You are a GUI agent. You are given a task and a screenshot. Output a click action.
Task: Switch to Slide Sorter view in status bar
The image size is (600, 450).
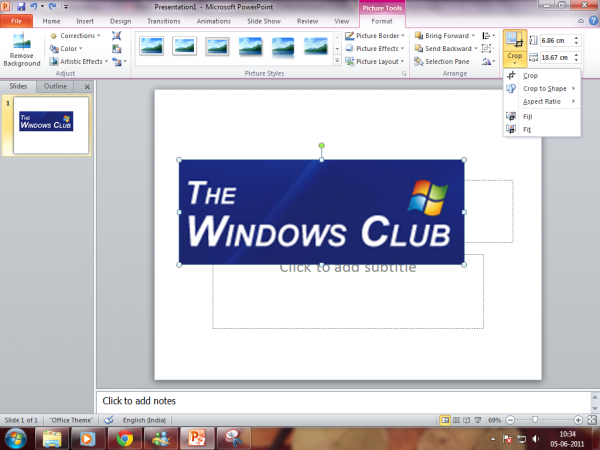[456, 420]
